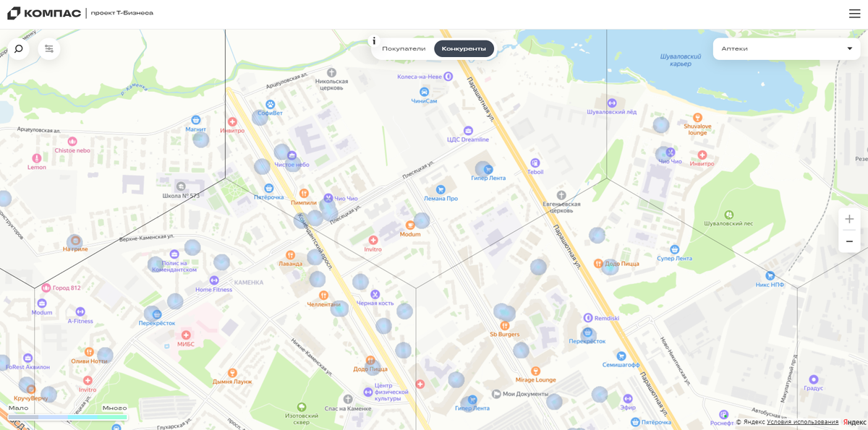
Task: Click the Lemon marker
Action: click(36, 158)
